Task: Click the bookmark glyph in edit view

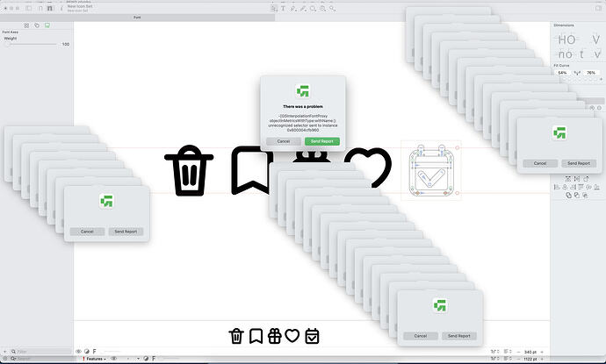Action: [x=249, y=170]
